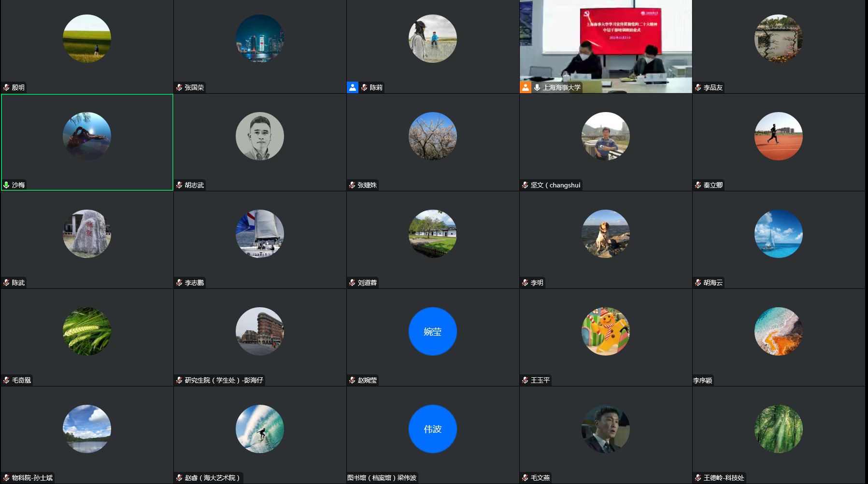Click the muted mic icon beside 张国荣
The image size is (868, 484).
(x=179, y=87)
